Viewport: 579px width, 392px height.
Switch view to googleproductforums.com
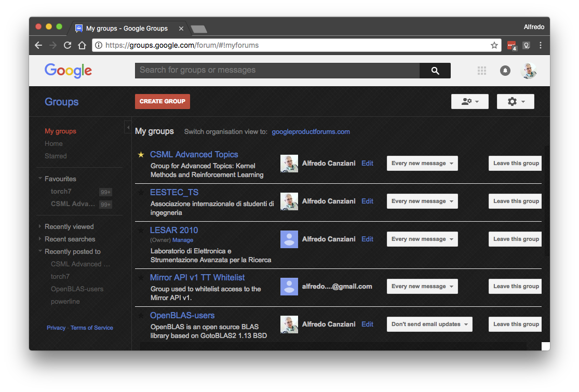point(311,132)
